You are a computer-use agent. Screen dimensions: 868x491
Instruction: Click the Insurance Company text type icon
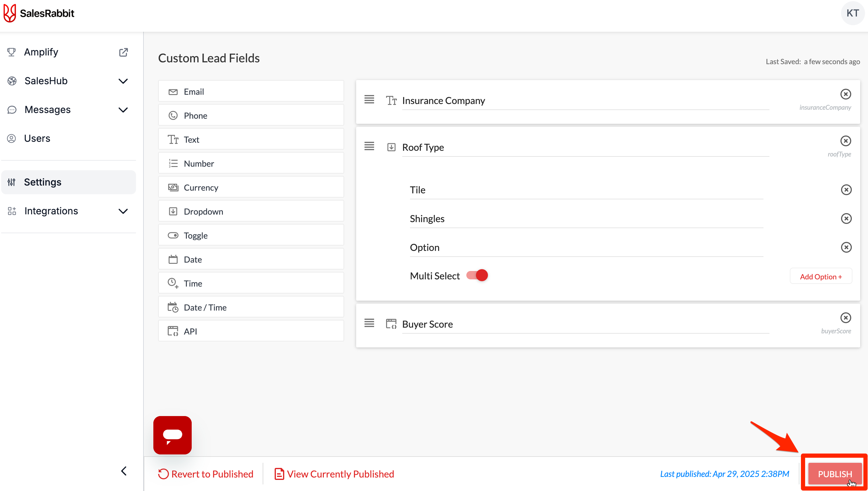click(x=391, y=100)
